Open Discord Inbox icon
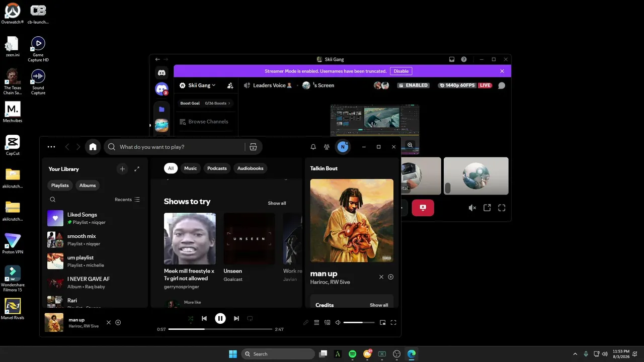 tap(452, 59)
